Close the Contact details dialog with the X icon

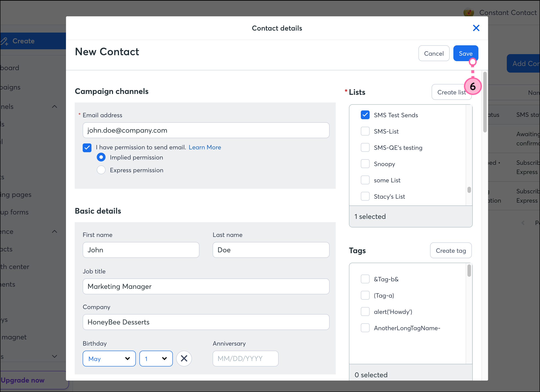(476, 28)
